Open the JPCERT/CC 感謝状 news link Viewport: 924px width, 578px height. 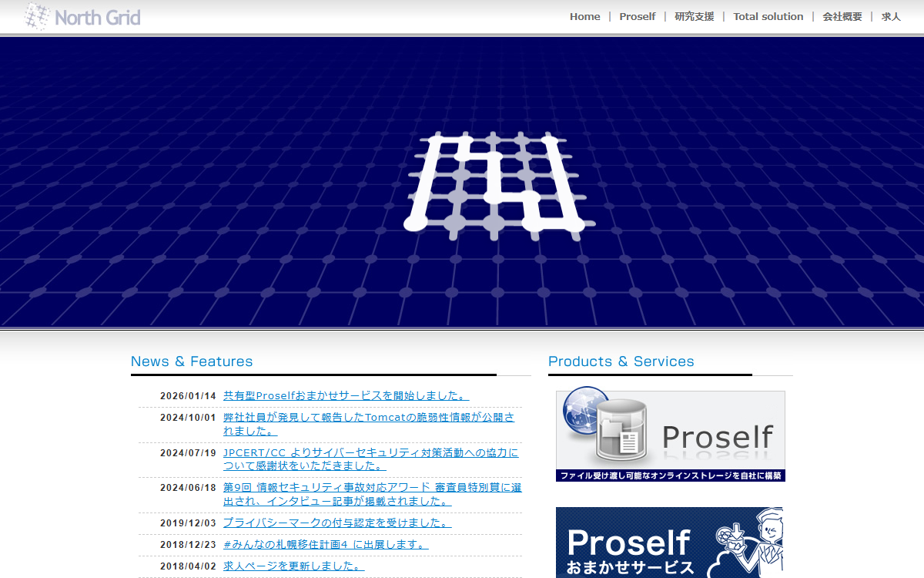371,459
